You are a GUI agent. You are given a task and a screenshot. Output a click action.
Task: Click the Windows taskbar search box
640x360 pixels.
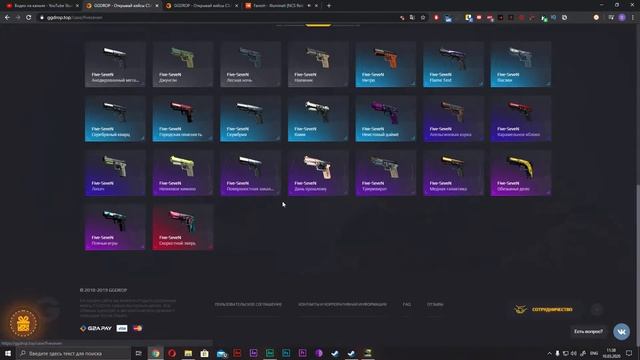coord(74,353)
